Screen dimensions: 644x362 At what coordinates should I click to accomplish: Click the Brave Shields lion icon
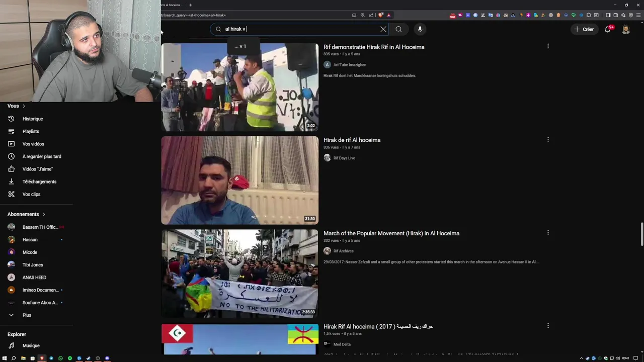point(381,15)
